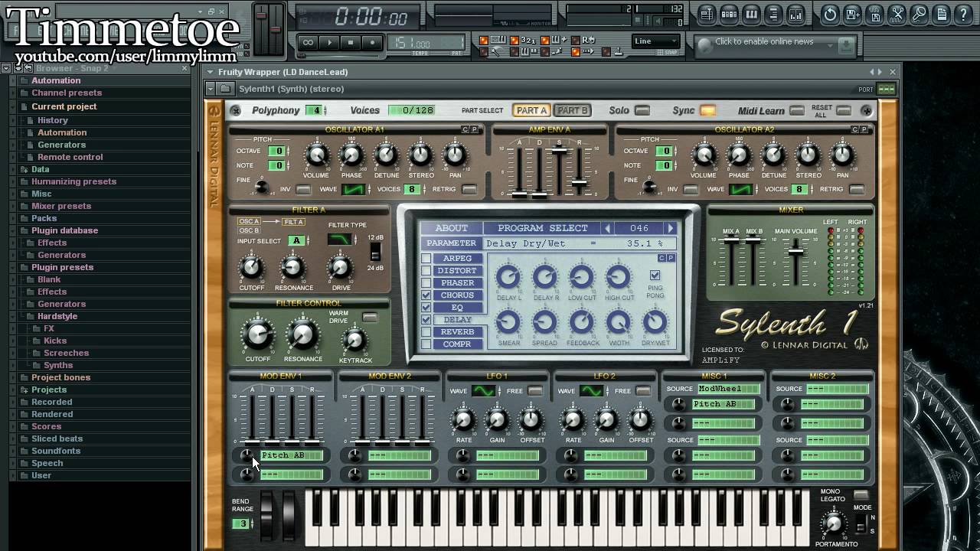Screen dimensions: 980x551
Task: Open the piano roll window icon
Action: (751, 15)
